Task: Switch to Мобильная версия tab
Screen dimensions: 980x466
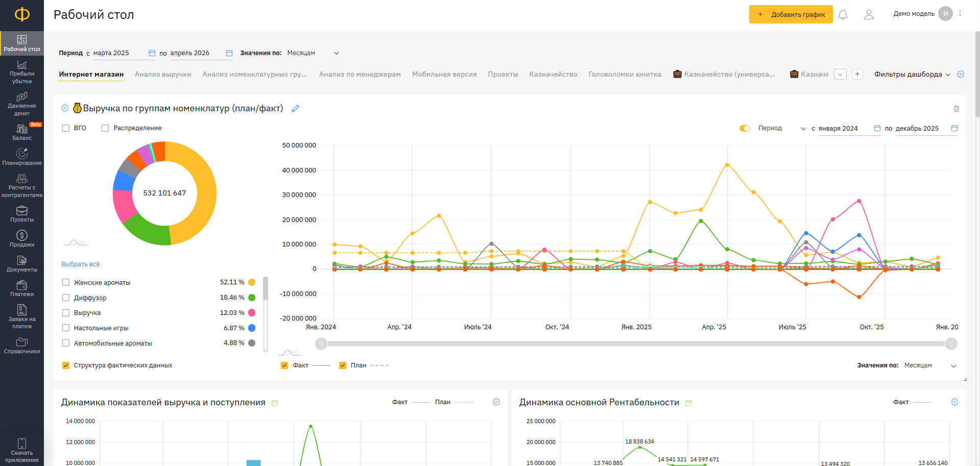Action: 444,74
